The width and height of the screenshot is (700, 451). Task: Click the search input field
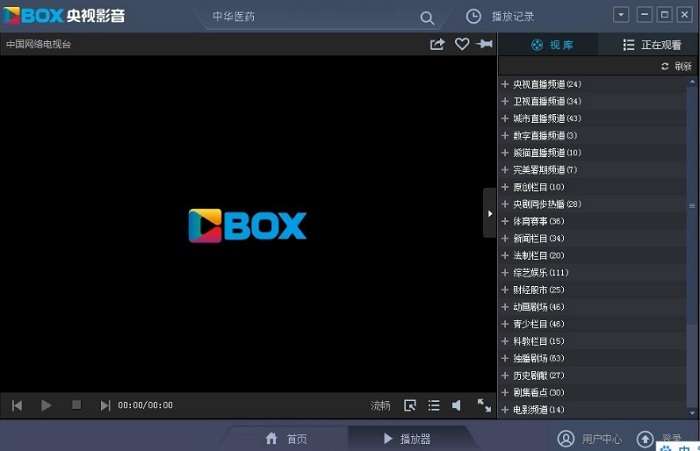(x=312, y=17)
